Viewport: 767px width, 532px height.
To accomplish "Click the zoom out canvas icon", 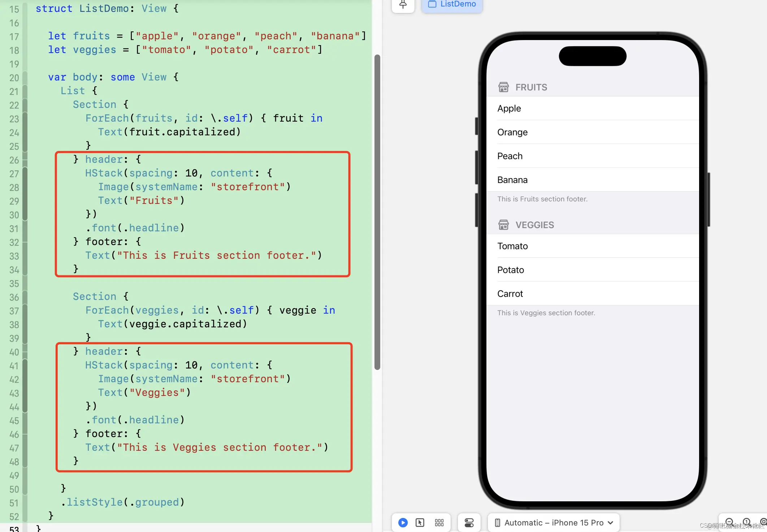I will (729, 522).
